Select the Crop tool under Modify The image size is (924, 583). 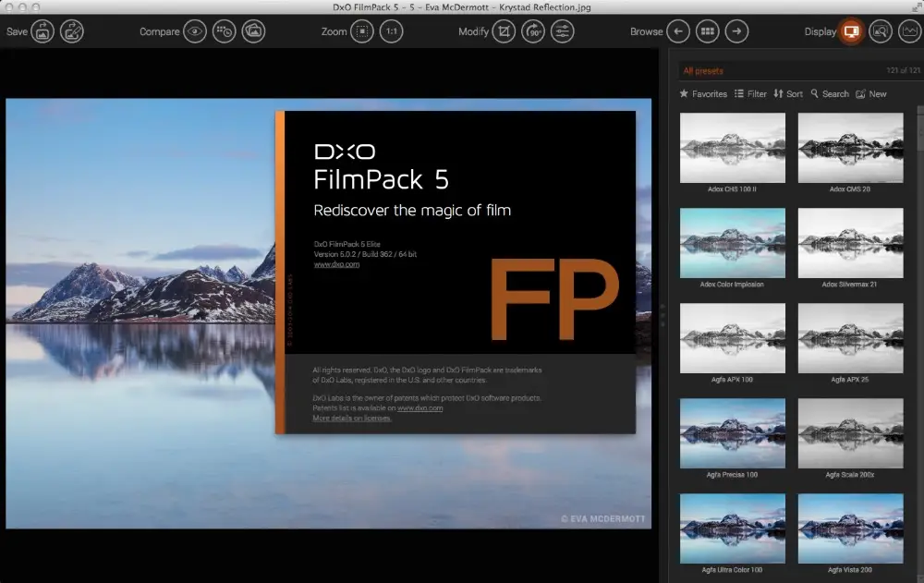point(504,31)
